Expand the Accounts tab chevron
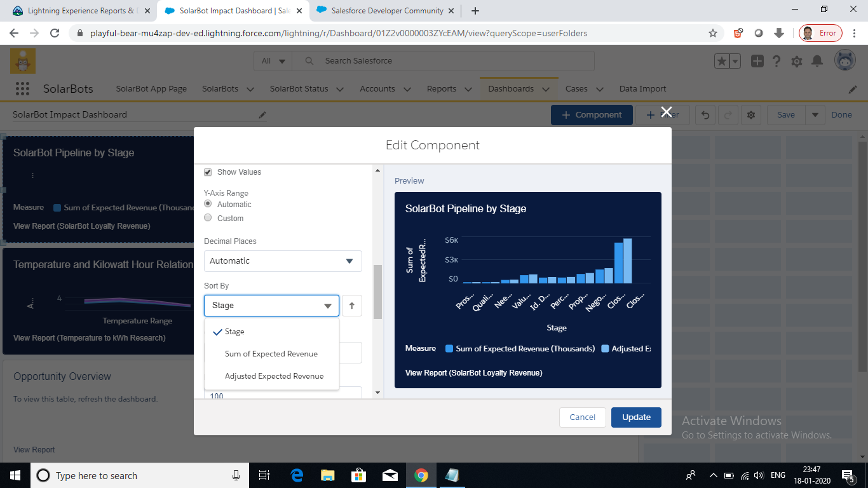 pyautogui.click(x=407, y=89)
